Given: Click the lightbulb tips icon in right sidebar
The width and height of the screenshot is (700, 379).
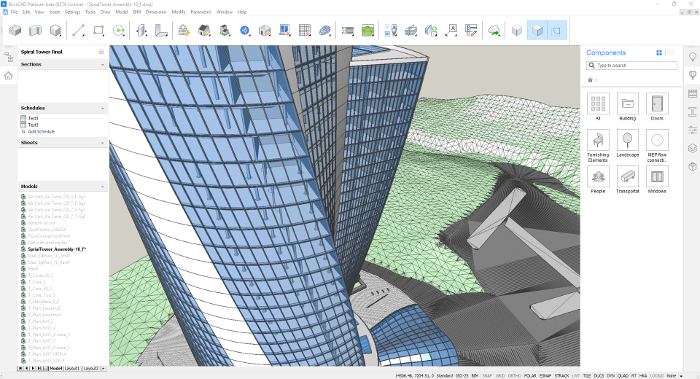Looking at the screenshot, I should coord(692,57).
